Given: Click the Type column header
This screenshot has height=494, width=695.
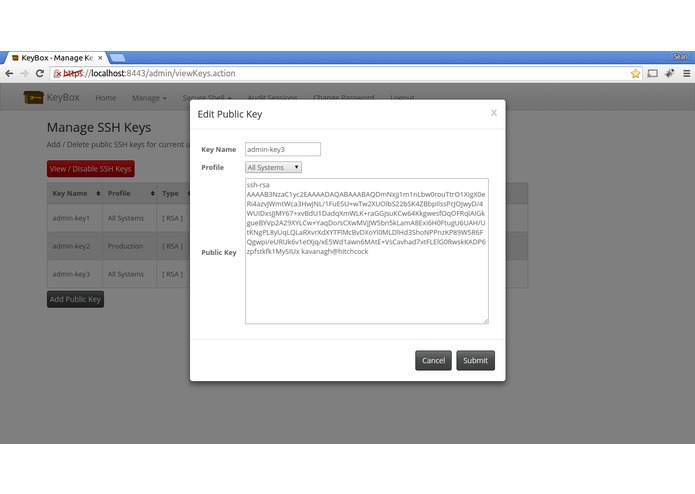Looking at the screenshot, I should pos(173,193).
